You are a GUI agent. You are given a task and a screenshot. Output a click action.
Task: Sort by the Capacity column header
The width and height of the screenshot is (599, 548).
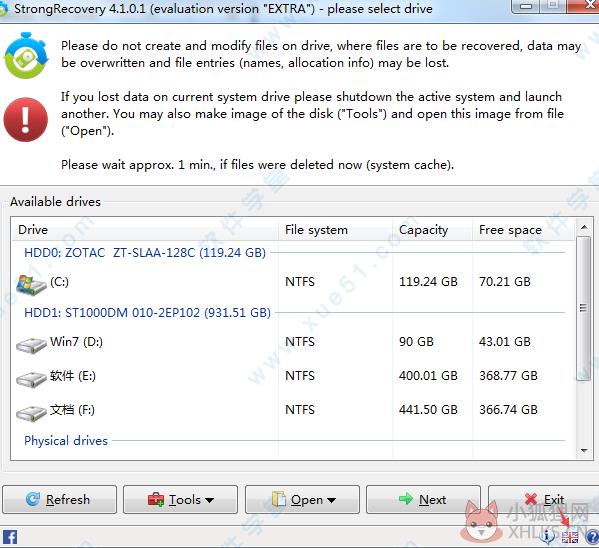(x=432, y=230)
